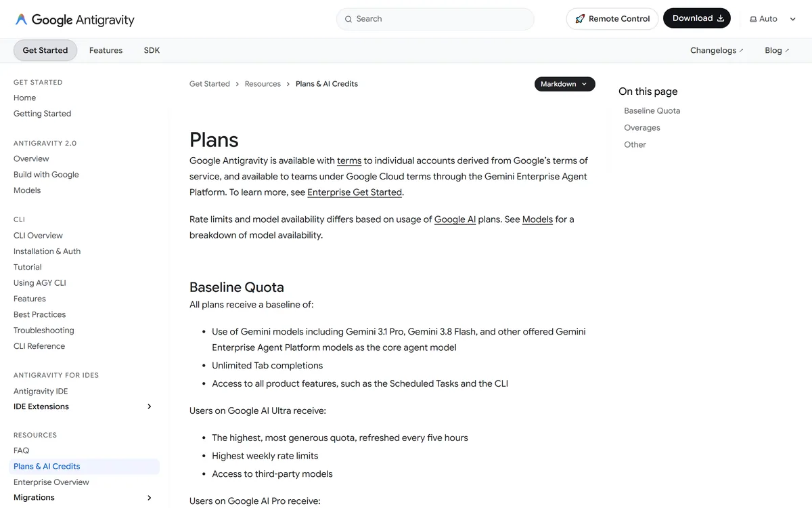Click the Download button
Viewport: 812px width, 508px height.
pyautogui.click(x=698, y=18)
